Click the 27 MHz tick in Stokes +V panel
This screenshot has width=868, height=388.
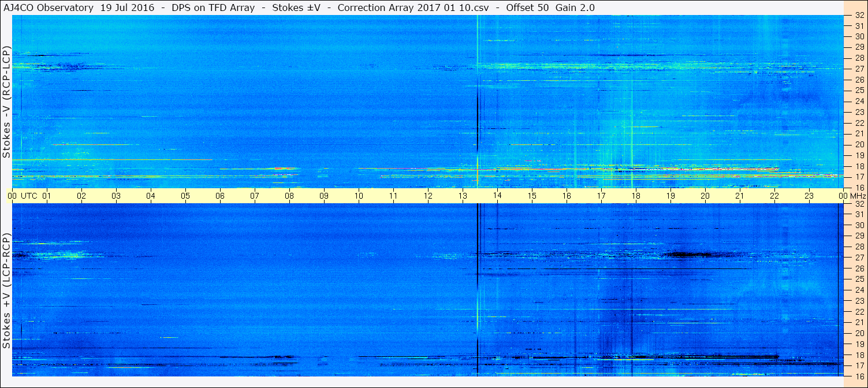(859, 258)
